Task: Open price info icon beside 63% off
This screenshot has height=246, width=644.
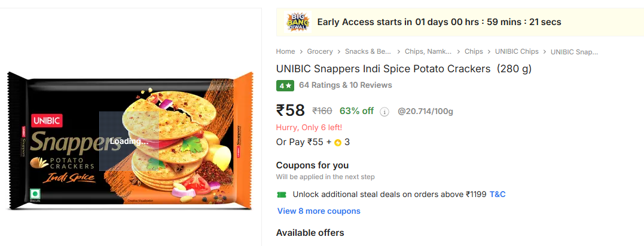Action: 384,112
